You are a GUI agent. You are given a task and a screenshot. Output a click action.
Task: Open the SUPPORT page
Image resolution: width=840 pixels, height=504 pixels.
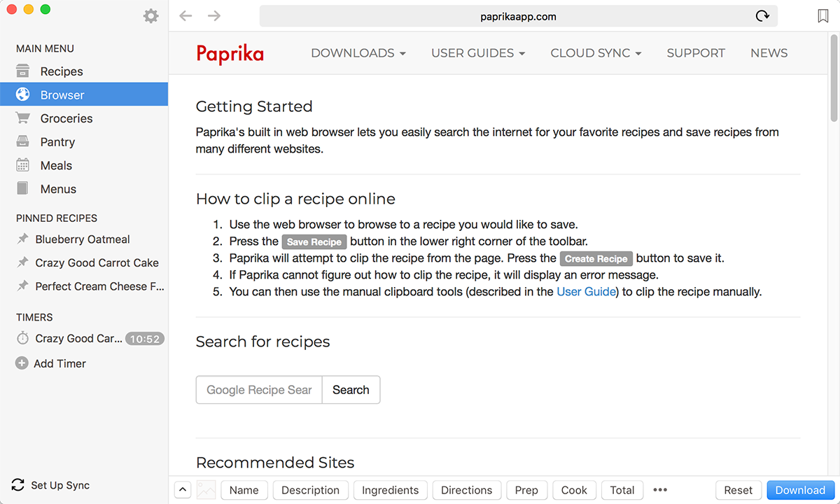coord(696,52)
